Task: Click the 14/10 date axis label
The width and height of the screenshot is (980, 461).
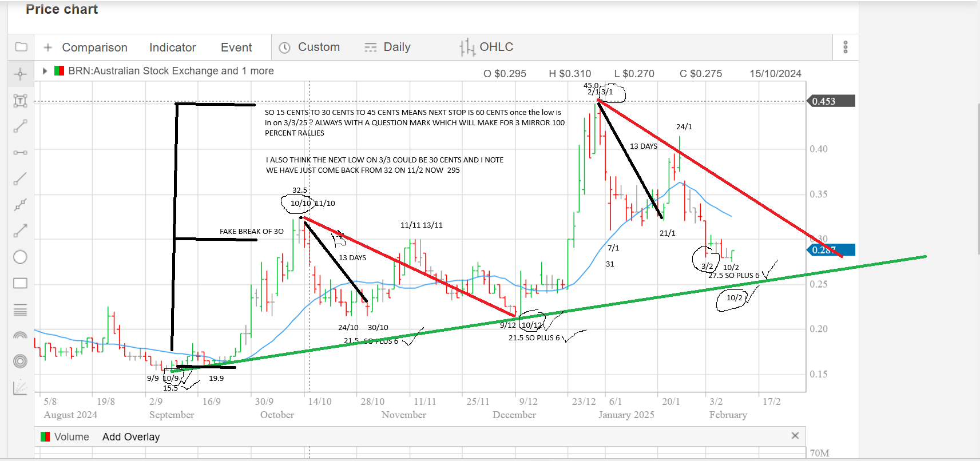Action: coord(320,402)
